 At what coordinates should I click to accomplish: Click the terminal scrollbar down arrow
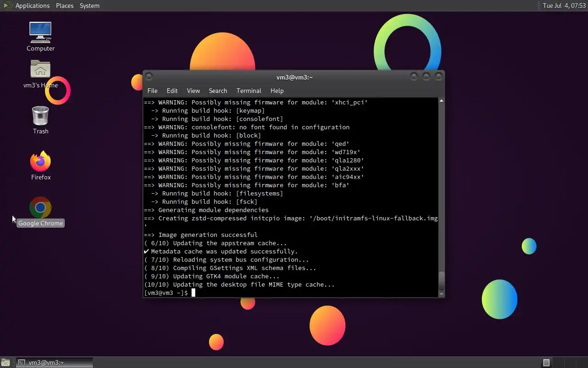click(441, 294)
